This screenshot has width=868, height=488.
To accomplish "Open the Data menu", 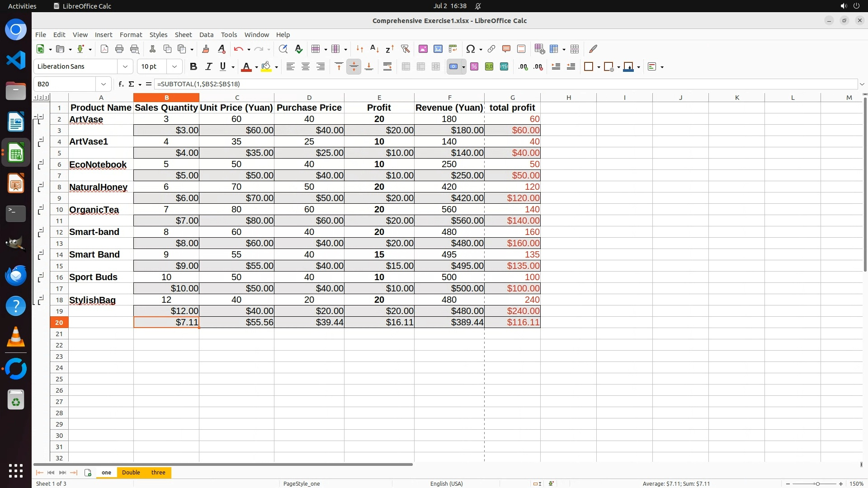I will [x=206, y=34].
